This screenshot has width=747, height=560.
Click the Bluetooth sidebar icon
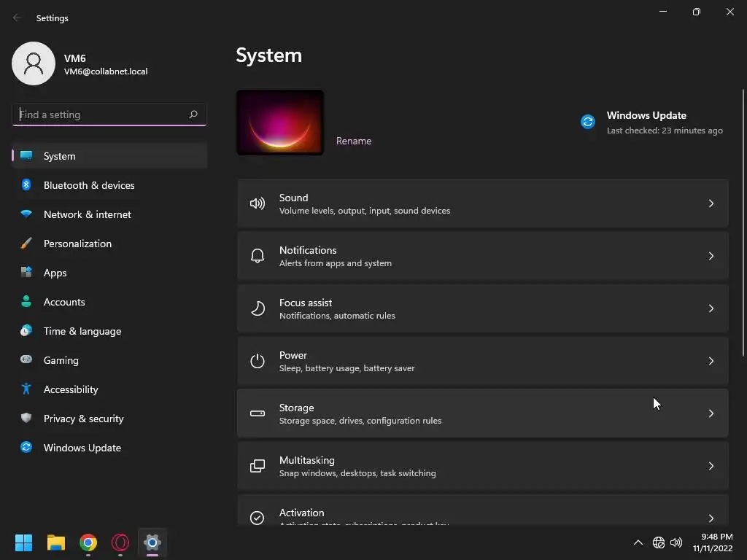pyautogui.click(x=26, y=184)
